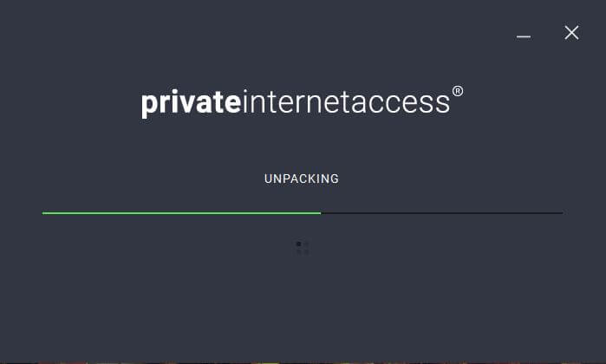Select the bold "private" word in logo
Image resolution: width=606 pixels, height=364 pixels.
tap(192, 103)
